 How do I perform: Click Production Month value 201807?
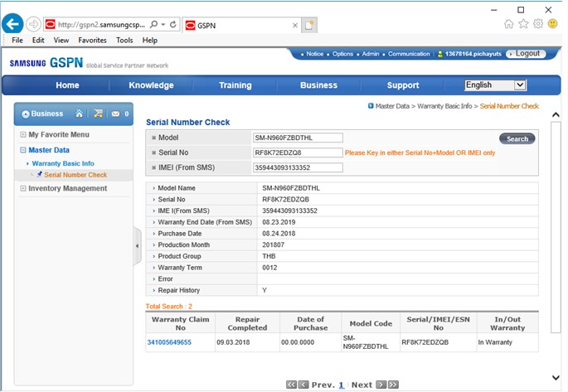pyautogui.click(x=273, y=245)
